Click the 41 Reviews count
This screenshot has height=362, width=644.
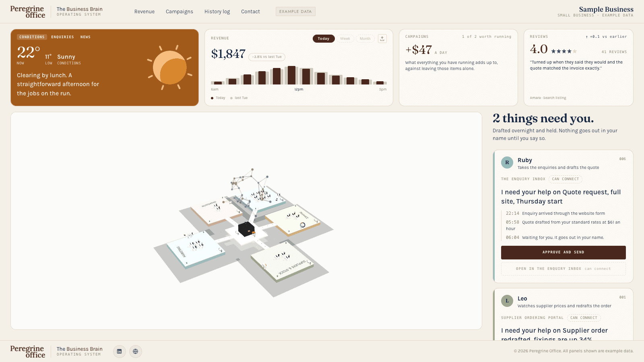(614, 52)
